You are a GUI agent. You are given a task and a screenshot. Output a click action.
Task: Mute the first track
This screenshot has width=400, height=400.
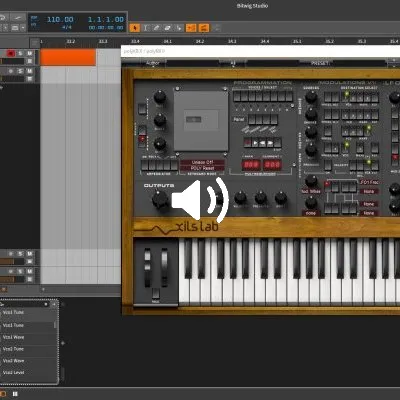(x=30, y=53)
